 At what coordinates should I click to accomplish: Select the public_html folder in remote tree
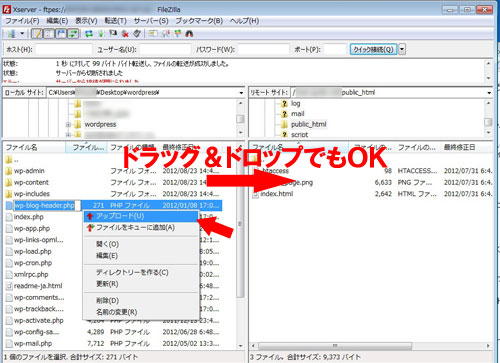[x=308, y=124]
